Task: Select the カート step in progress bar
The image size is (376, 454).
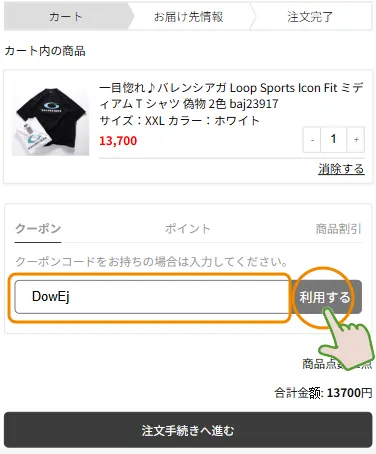Action: (x=66, y=17)
